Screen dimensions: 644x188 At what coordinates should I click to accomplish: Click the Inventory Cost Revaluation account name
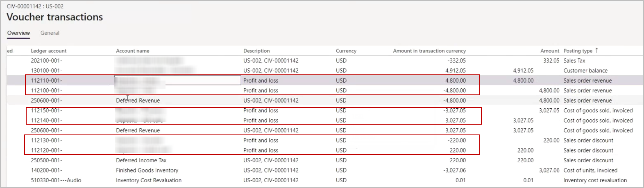[148, 180]
